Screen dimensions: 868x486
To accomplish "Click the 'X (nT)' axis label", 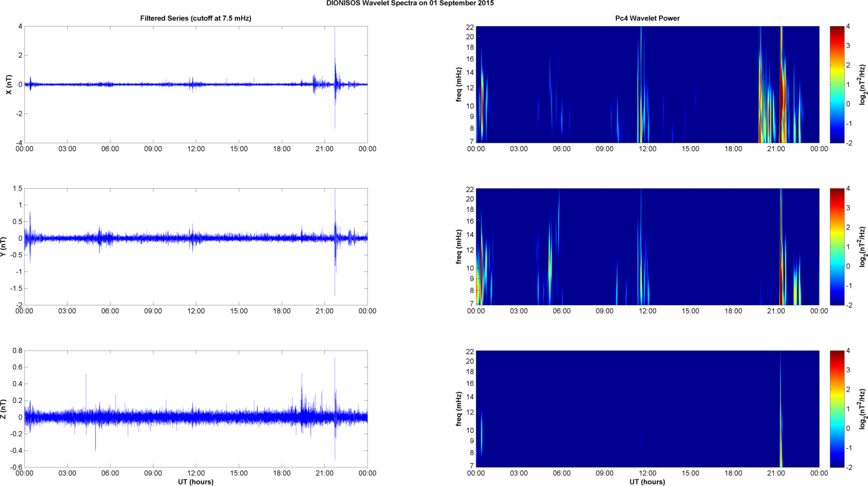I will point(9,84).
